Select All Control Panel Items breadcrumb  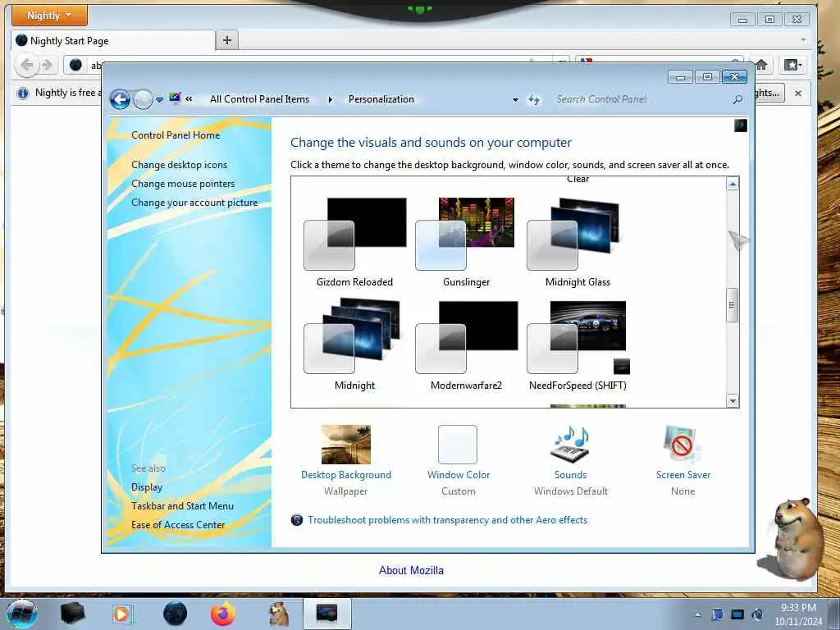tap(260, 99)
